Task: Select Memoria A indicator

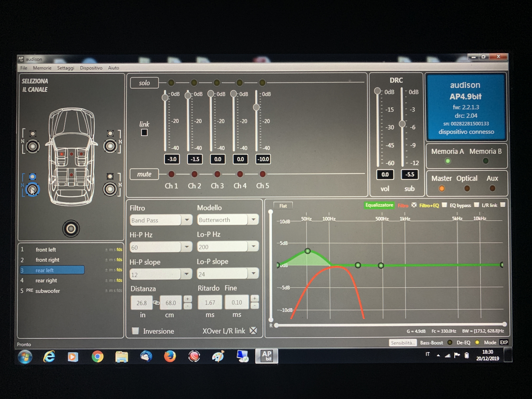Action: 448,161
